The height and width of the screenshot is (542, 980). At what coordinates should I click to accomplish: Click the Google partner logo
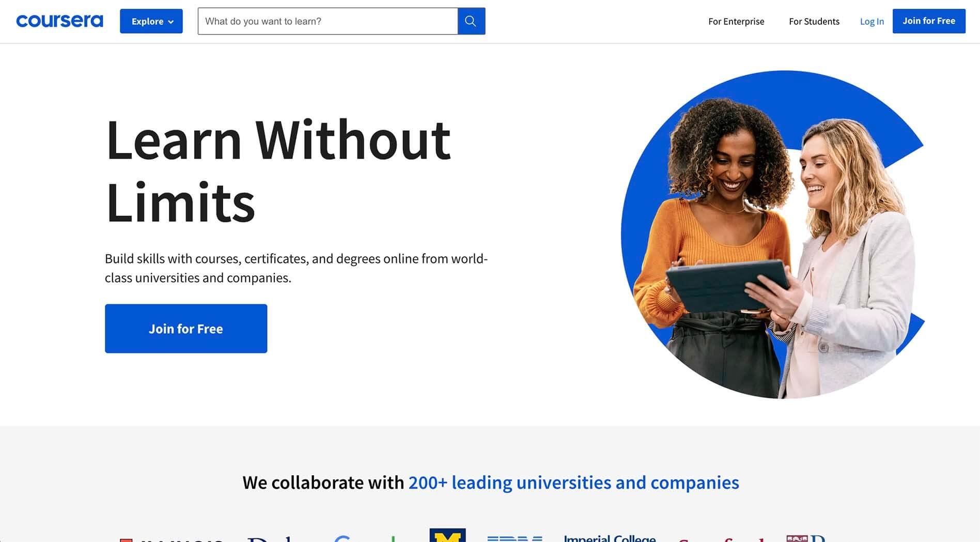[364, 538]
